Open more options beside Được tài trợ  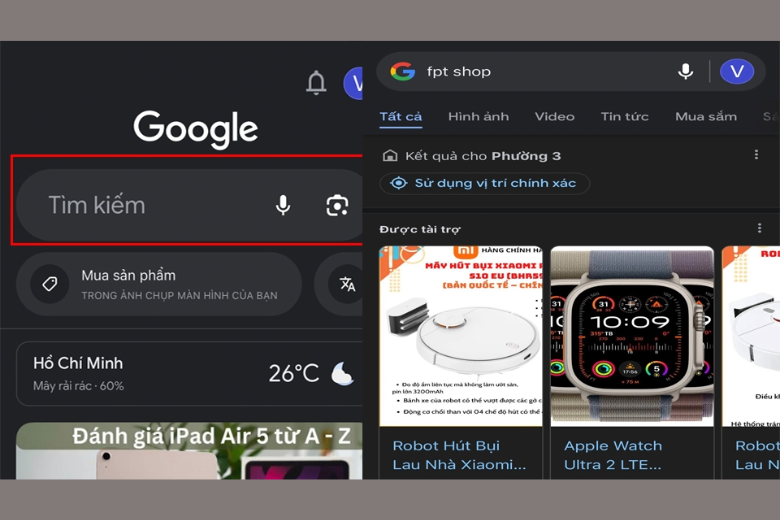click(x=759, y=228)
